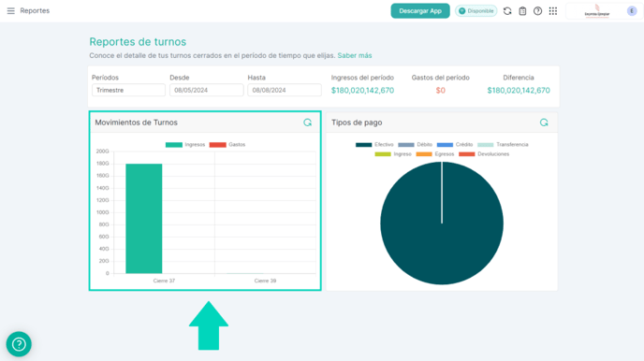The image size is (644, 361).
Task: Refresh the Tipos de pago chart
Action: pyautogui.click(x=544, y=123)
